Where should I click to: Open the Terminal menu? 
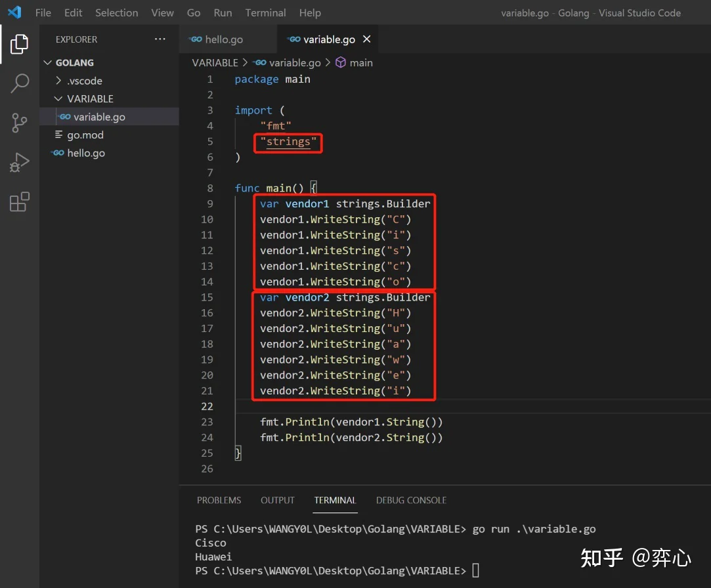point(265,12)
